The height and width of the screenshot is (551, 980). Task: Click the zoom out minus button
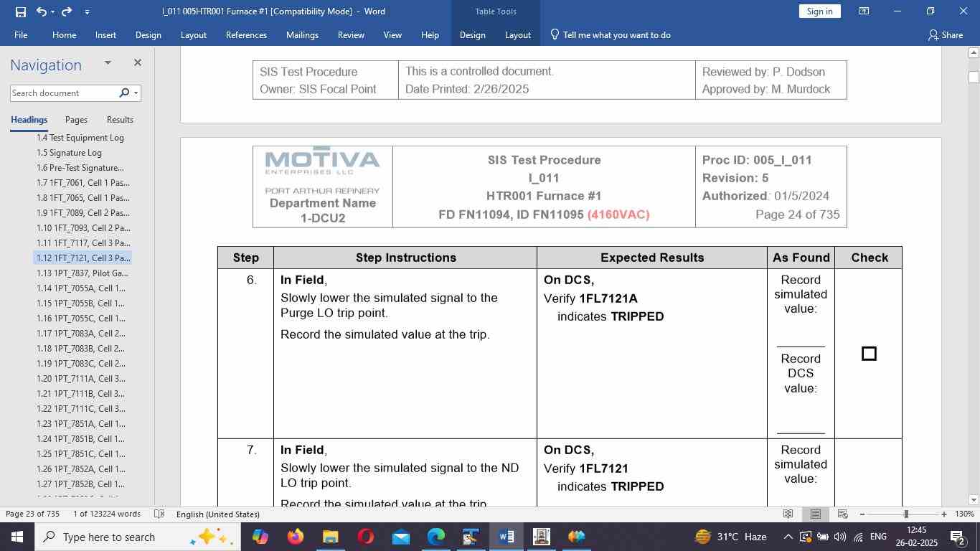(x=862, y=514)
